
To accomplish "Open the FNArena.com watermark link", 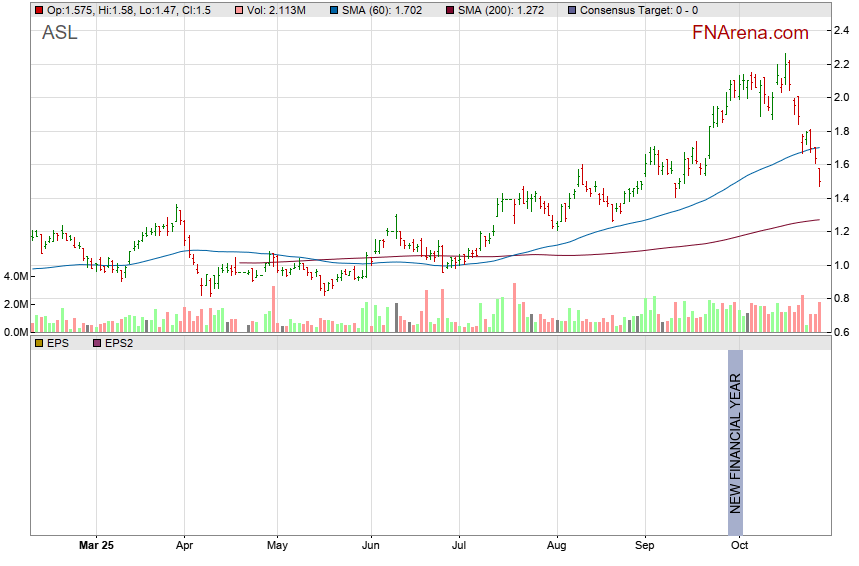I will click(751, 33).
